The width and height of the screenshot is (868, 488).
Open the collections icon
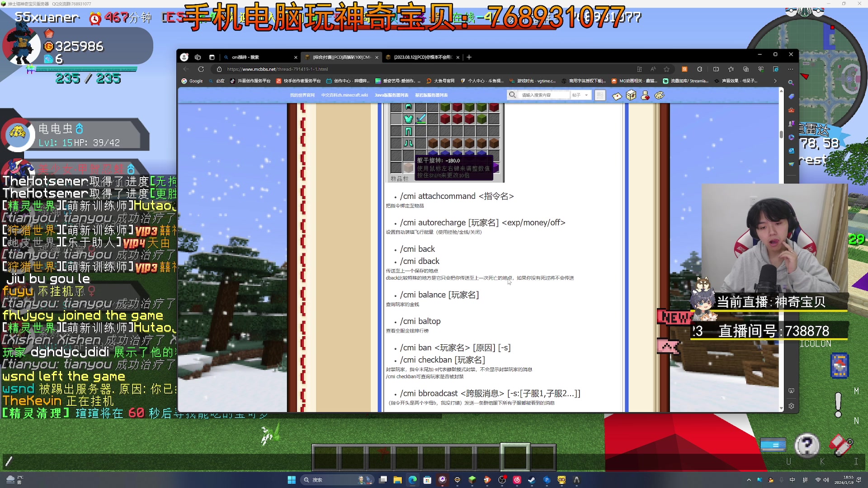[746, 69]
